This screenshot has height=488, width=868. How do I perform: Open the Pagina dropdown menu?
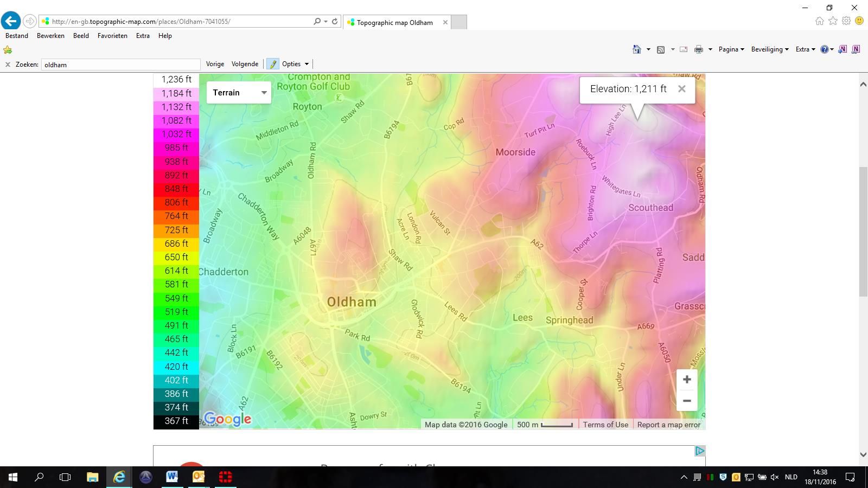pyautogui.click(x=731, y=49)
